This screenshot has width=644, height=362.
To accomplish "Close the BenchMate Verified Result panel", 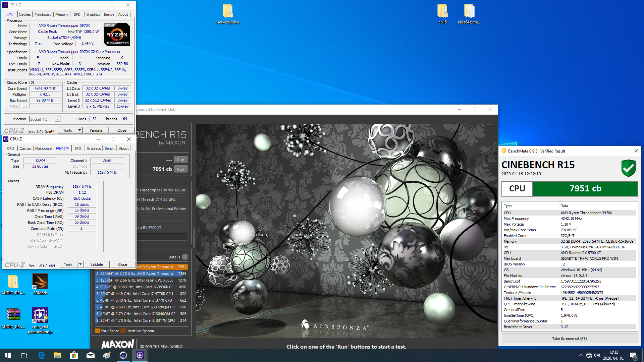I will 636,151.
